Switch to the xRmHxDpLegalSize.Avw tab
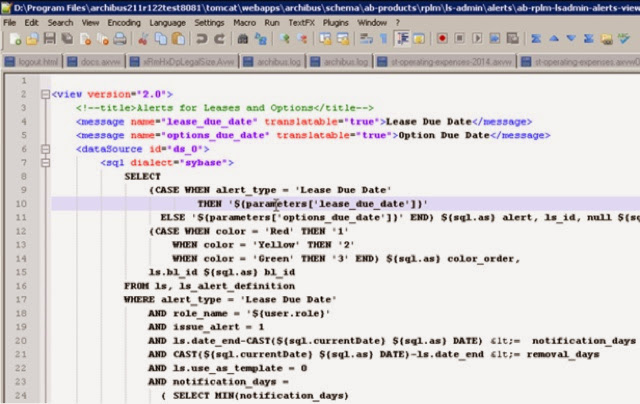This screenshot has width=640, height=404. pyautogui.click(x=182, y=62)
